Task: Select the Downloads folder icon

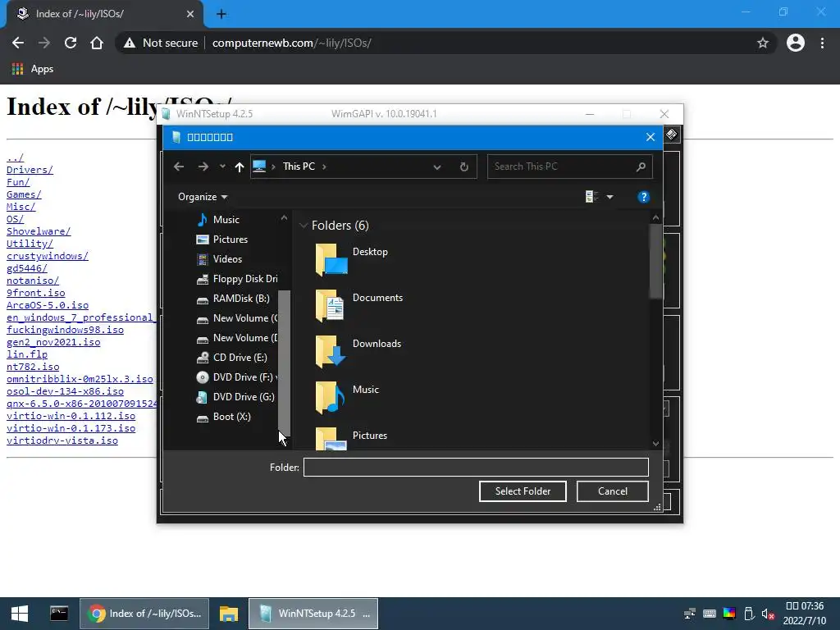Action: [x=331, y=351]
